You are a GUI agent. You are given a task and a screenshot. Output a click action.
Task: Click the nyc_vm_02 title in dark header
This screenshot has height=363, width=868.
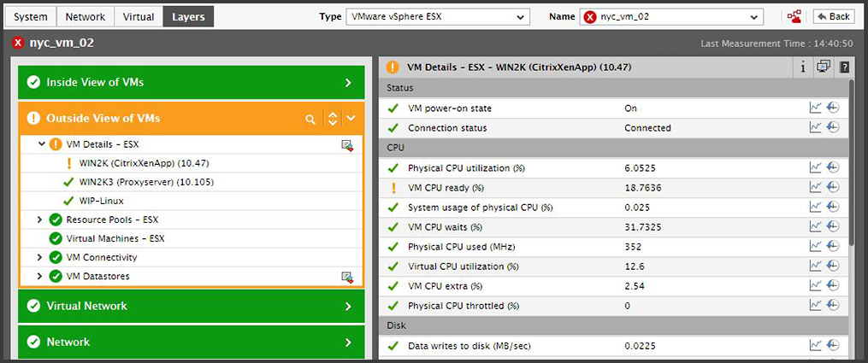pos(62,43)
